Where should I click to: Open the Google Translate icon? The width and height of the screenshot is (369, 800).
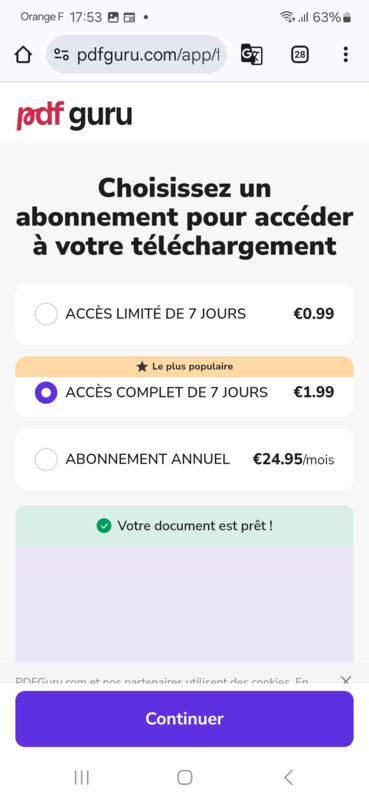(252, 55)
